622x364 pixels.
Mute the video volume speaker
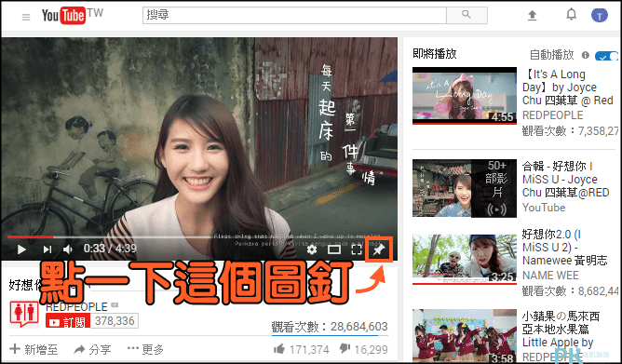tap(68, 249)
